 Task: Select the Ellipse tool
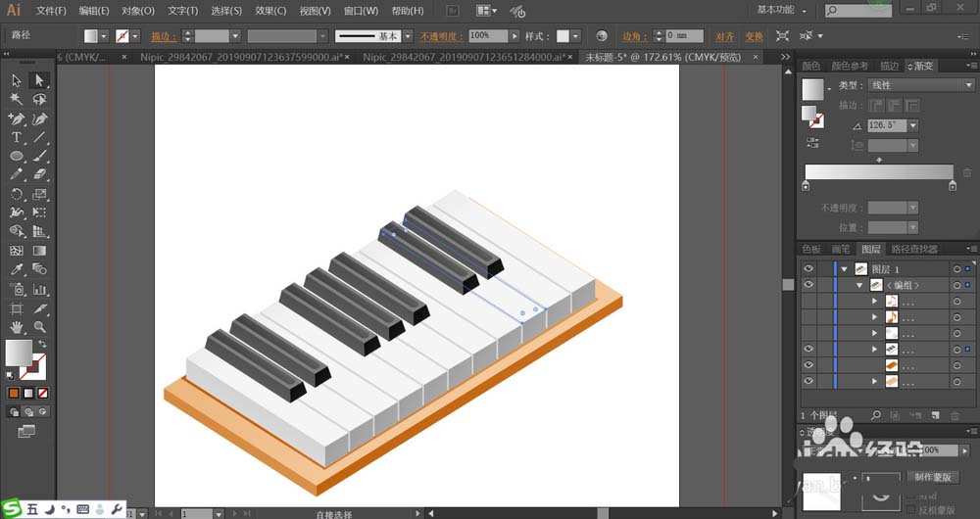point(17,156)
